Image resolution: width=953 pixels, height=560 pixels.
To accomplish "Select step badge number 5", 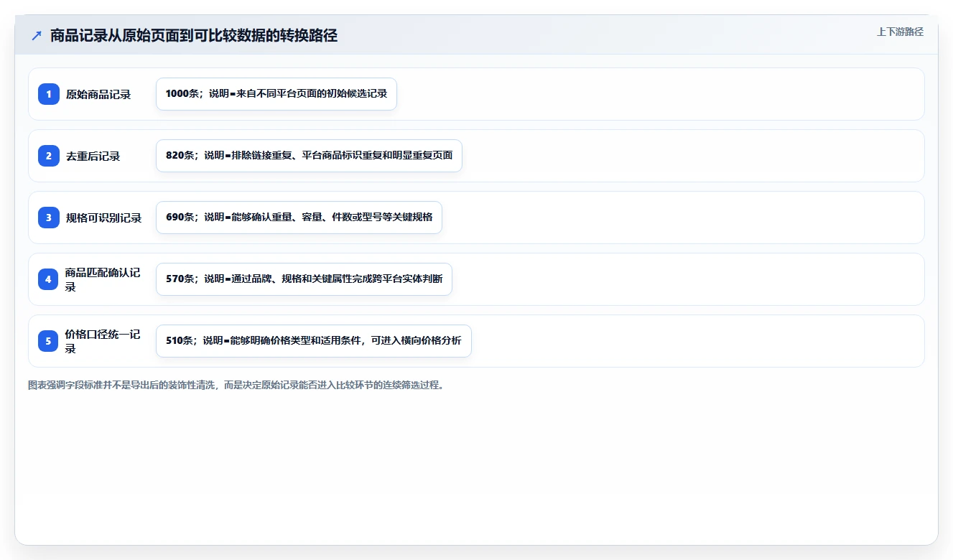I will click(49, 341).
